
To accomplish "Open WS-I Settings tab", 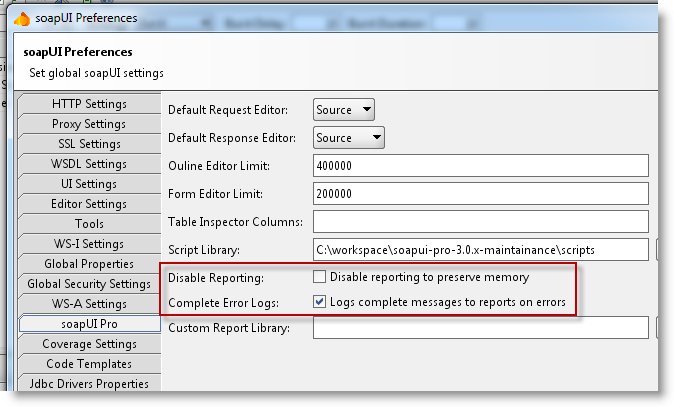I will [89, 244].
